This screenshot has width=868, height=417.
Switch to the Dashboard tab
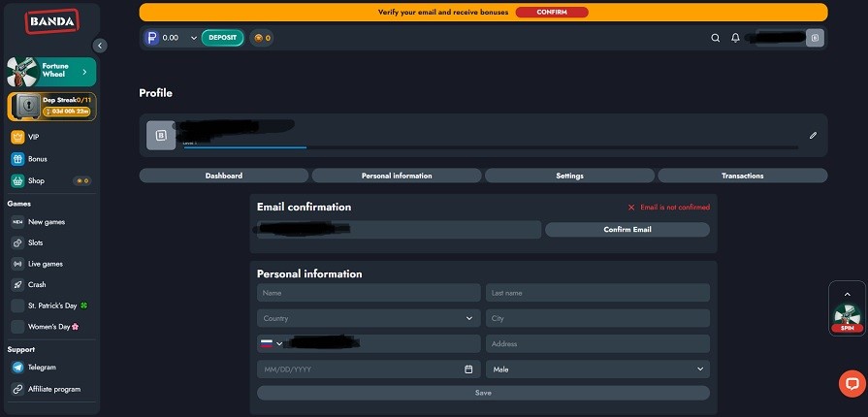[x=224, y=176]
